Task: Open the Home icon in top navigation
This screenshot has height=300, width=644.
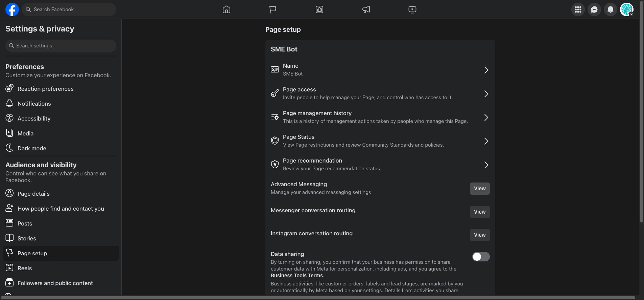Action: click(226, 9)
